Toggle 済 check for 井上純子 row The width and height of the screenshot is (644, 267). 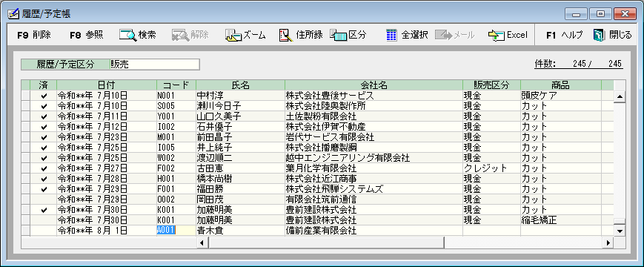click(44, 148)
